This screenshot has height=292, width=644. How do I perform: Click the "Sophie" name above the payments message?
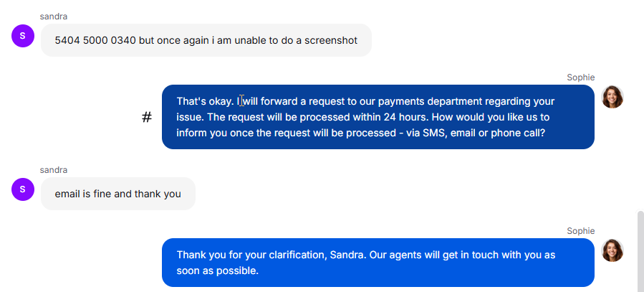(x=581, y=77)
